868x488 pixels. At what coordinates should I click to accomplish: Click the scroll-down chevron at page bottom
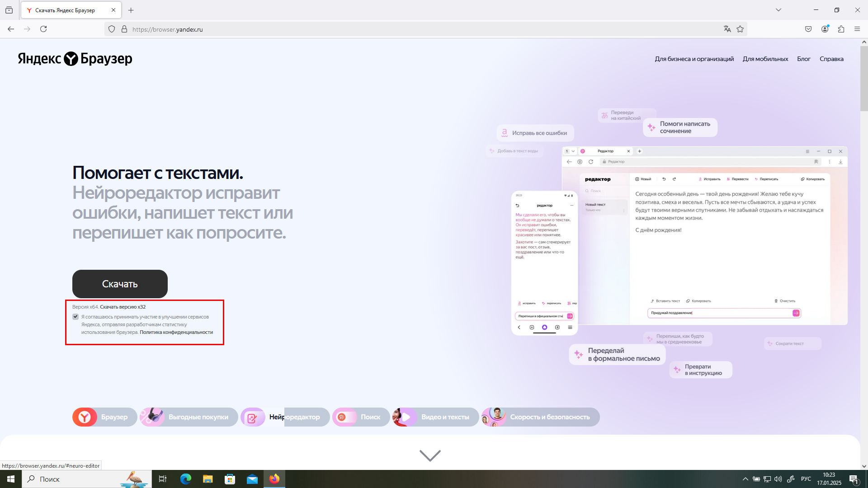click(x=429, y=455)
